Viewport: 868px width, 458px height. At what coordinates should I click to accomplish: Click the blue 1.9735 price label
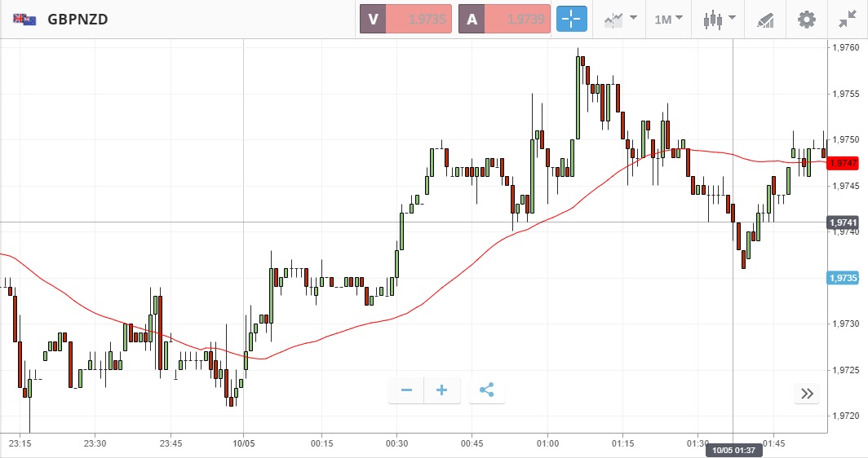point(843,278)
